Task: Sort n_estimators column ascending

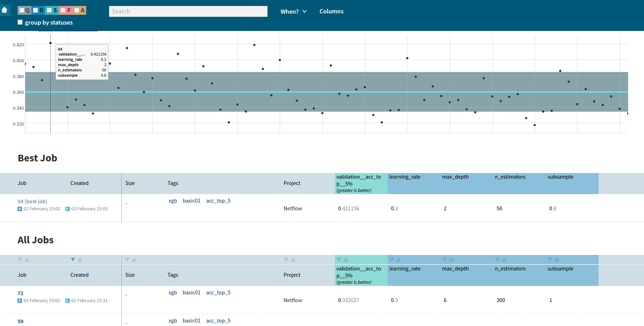Action: (504, 260)
